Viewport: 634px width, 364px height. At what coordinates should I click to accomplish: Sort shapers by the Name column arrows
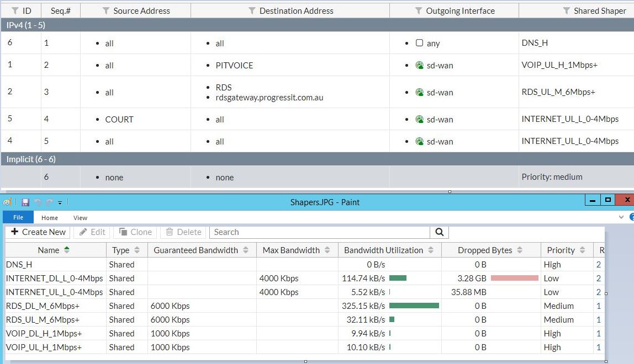[67, 250]
